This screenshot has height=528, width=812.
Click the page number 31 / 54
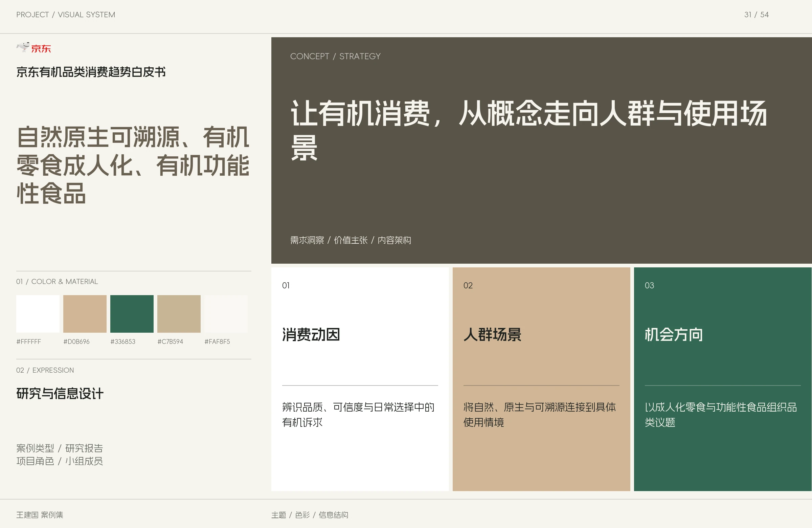(757, 15)
